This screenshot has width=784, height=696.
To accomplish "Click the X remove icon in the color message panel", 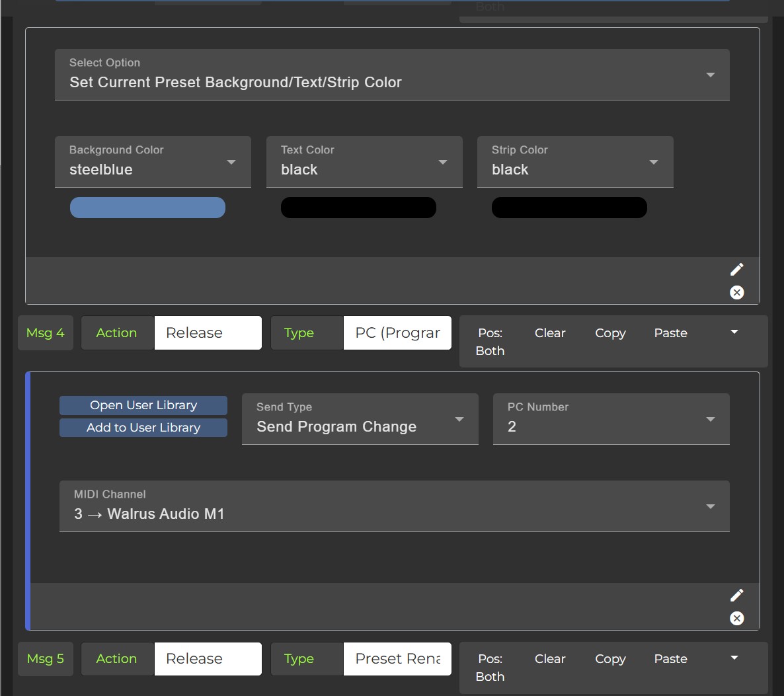I will (x=736, y=293).
